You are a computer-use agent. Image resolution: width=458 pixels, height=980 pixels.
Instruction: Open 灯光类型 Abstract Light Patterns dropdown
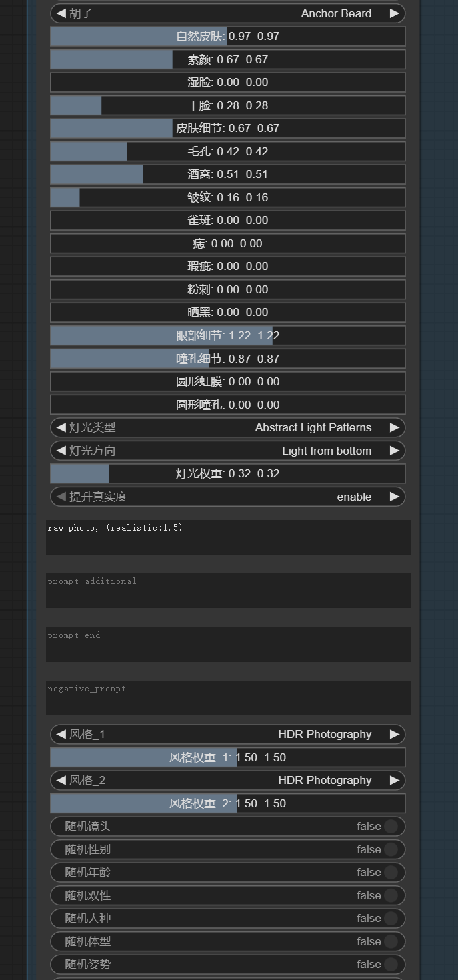[228, 427]
